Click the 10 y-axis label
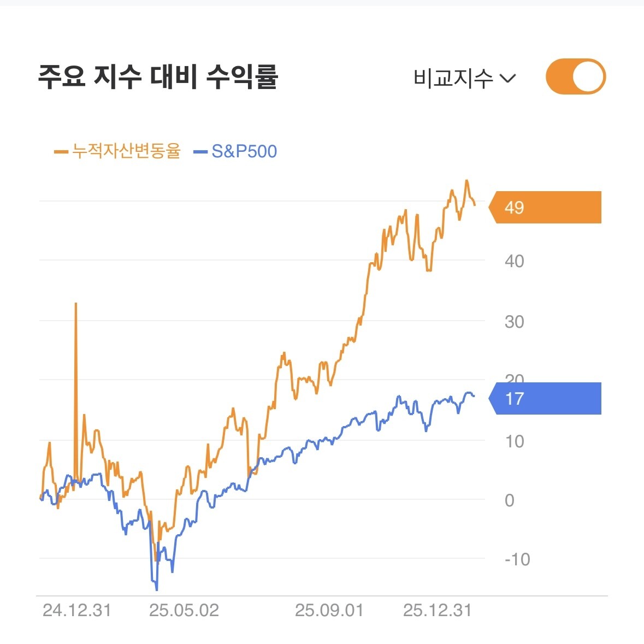 (514, 441)
